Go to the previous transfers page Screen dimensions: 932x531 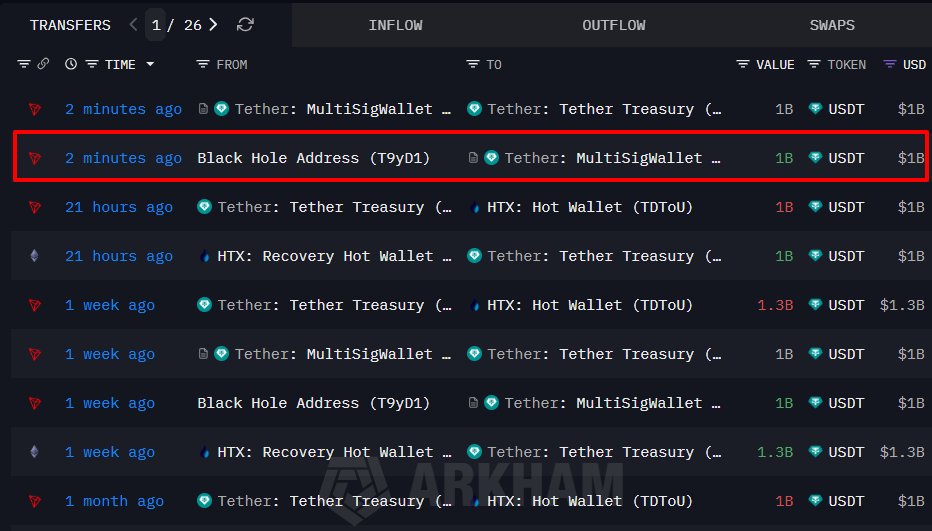(x=133, y=24)
